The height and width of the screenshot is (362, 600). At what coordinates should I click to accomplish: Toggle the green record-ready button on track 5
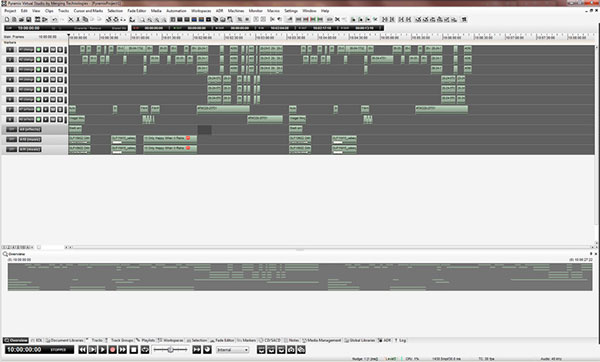(38, 90)
